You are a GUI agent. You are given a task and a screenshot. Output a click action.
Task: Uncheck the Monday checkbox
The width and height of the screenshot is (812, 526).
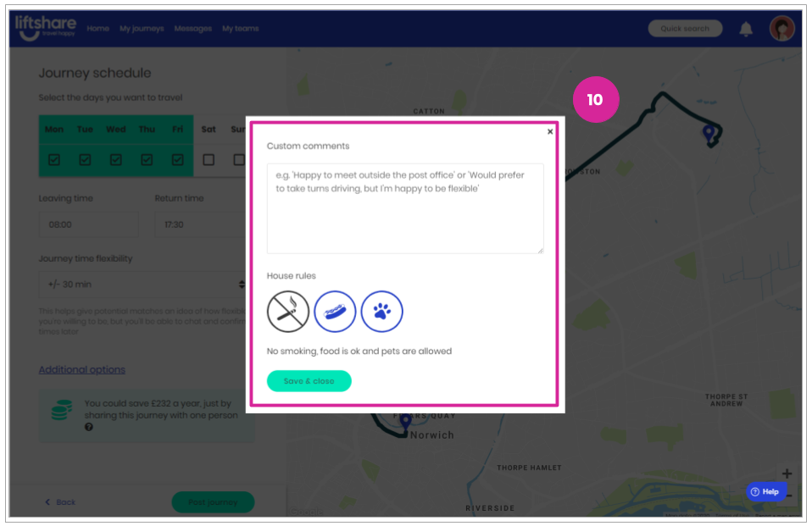click(x=54, y=159)
